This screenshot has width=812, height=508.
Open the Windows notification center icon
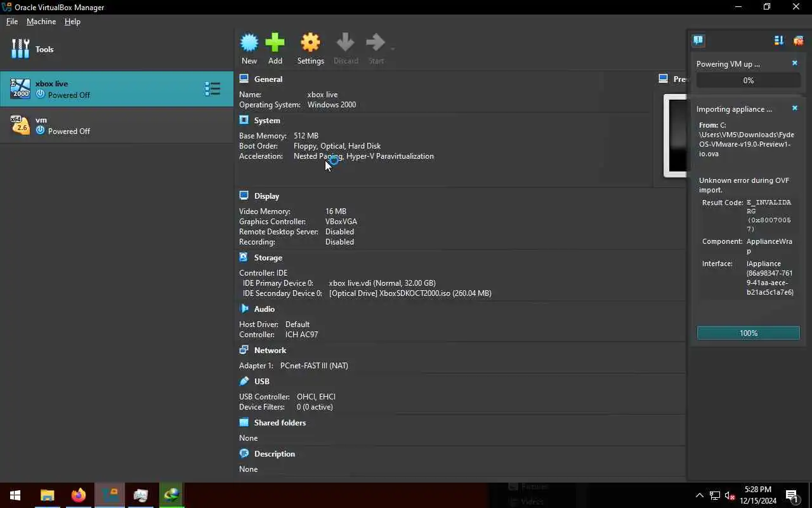click(791, 495)
